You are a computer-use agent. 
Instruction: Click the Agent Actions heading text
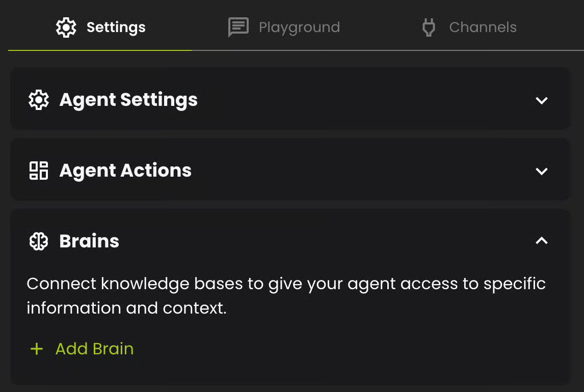click(x=125, y=171)
